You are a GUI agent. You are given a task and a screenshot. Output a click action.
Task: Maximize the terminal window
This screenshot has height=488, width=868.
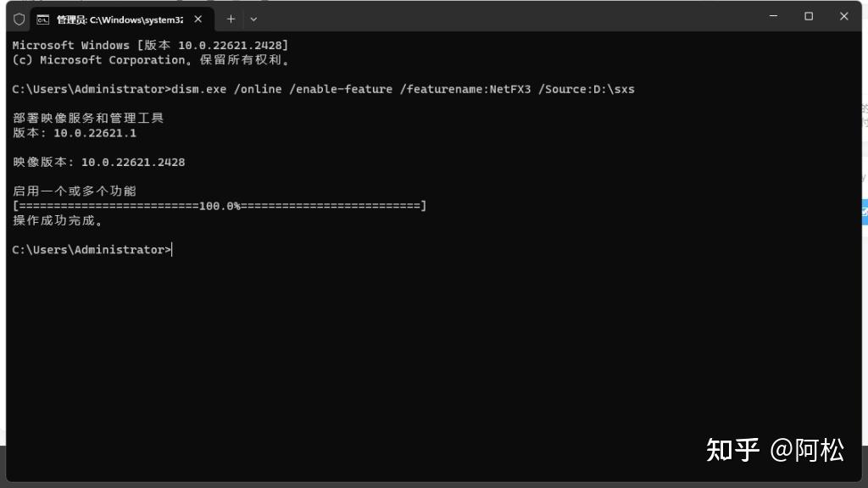809,16
